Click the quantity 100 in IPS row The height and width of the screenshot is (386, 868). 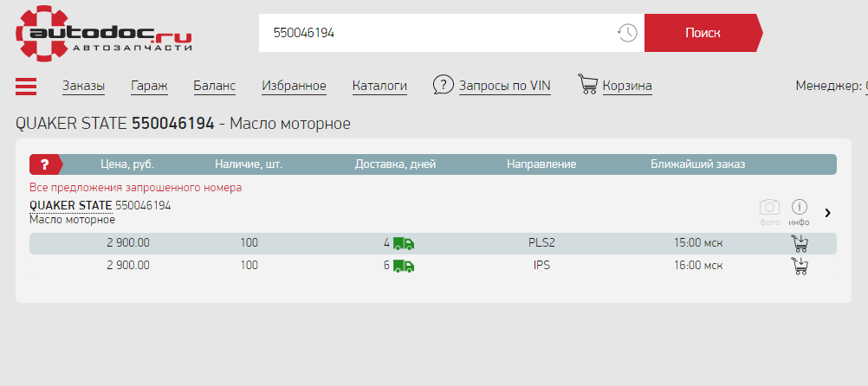tap(249, 266)
